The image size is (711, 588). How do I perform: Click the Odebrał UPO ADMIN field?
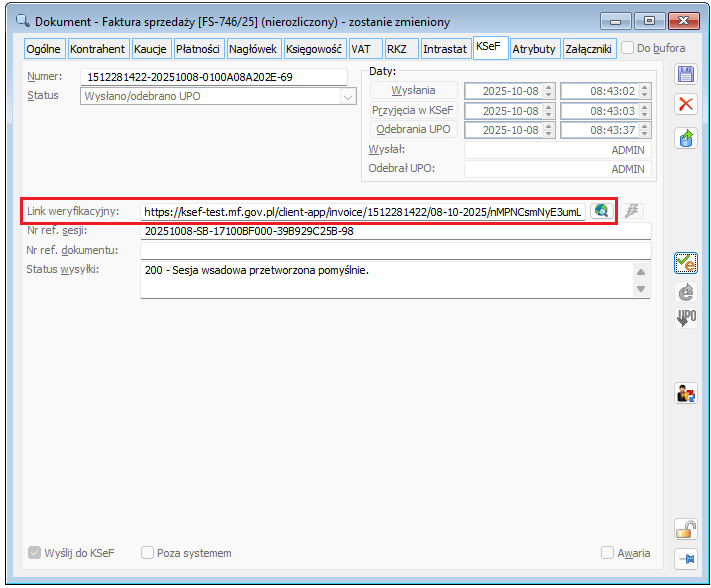point(558,169)
